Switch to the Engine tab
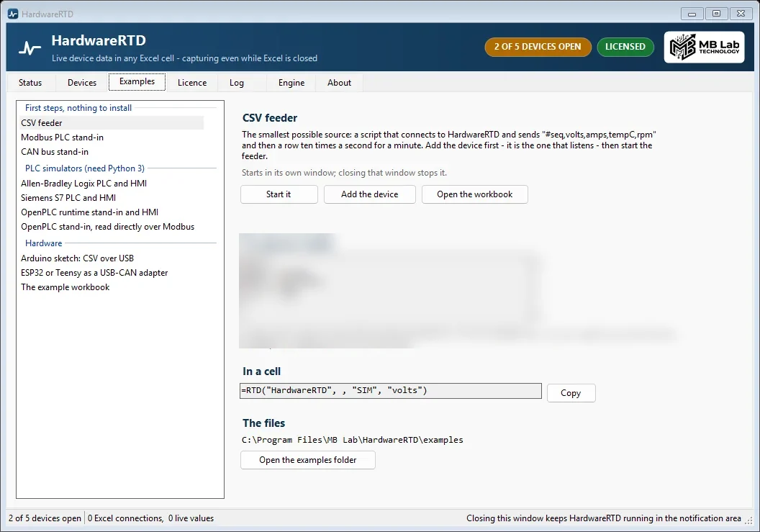Screen dimensions: 760x532 coord(291,83)
